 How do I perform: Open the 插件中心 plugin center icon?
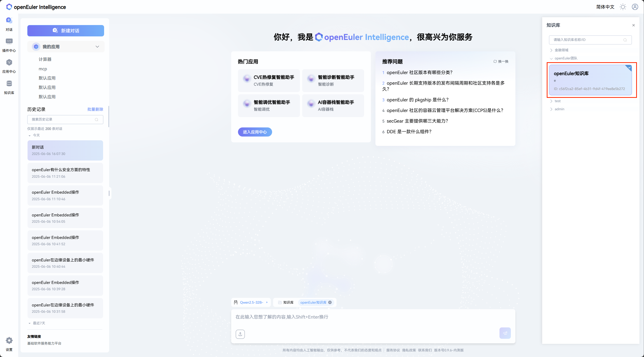9,41
